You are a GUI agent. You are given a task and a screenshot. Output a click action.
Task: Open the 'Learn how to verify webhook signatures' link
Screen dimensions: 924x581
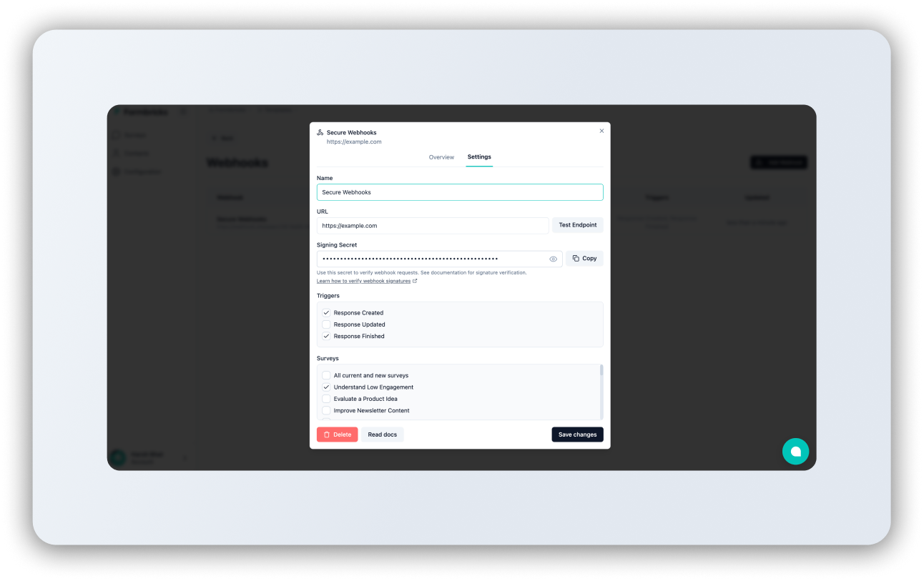364,280
